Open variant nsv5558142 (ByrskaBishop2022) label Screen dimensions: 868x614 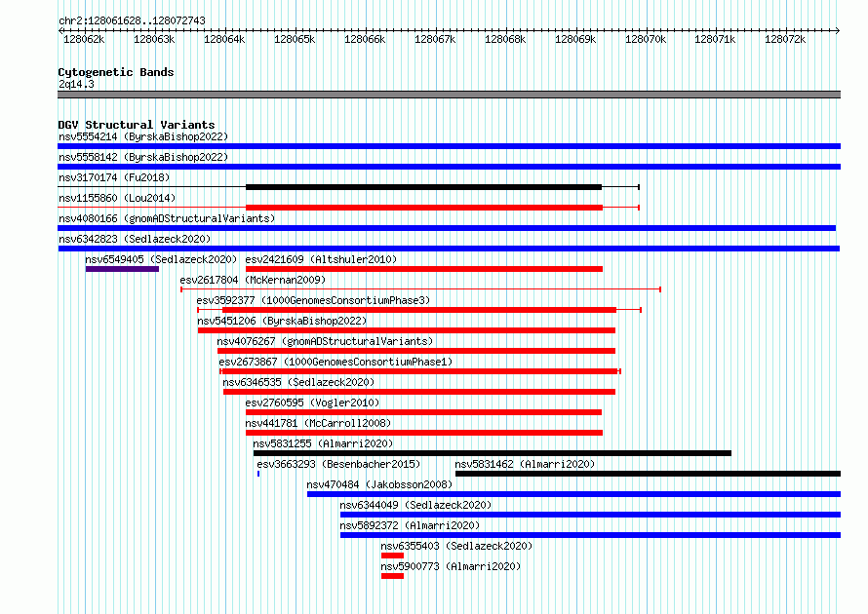pos(143,157)
